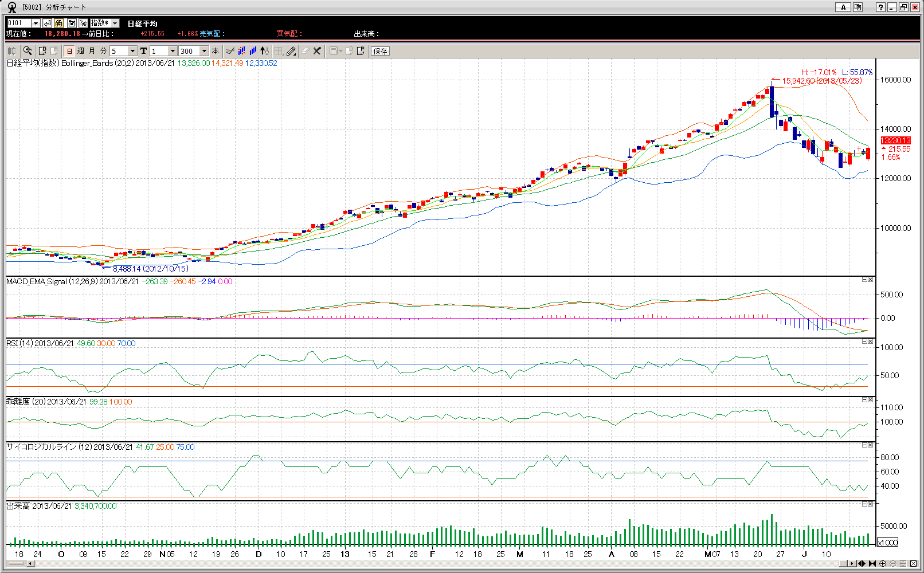Switch chart to monthly (月) period
924x573 pixels.
[x=92, y=51]
